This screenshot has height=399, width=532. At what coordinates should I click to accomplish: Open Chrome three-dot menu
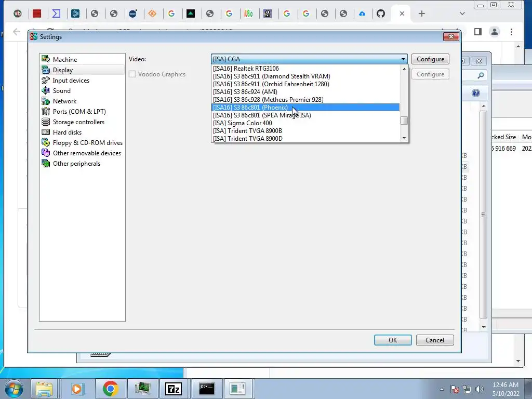511,32
